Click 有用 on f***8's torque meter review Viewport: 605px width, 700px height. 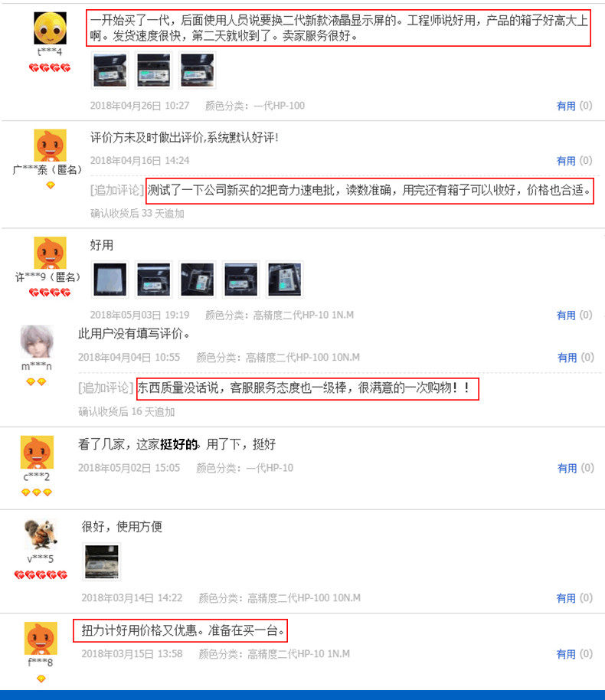(x=566, y=655)
